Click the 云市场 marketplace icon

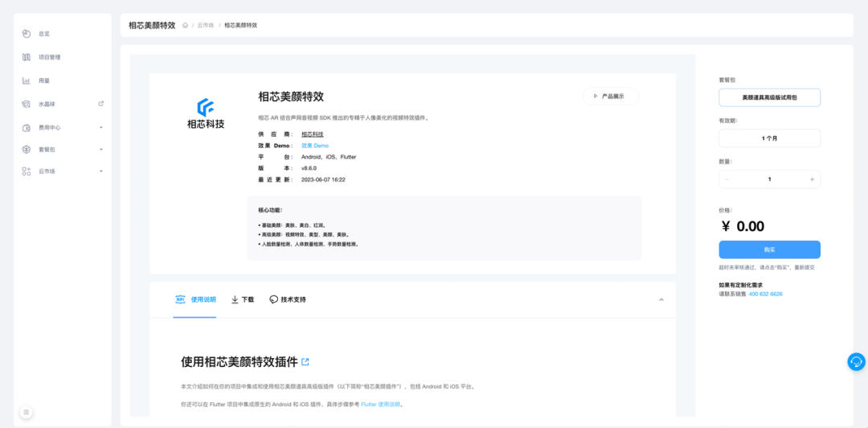pos(26,171)
